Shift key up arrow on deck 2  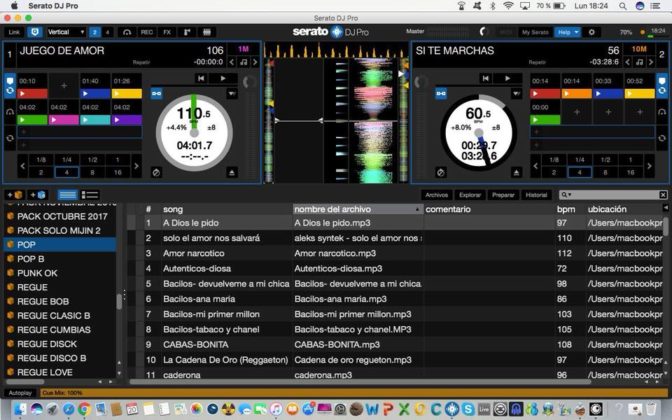(651, 62)
